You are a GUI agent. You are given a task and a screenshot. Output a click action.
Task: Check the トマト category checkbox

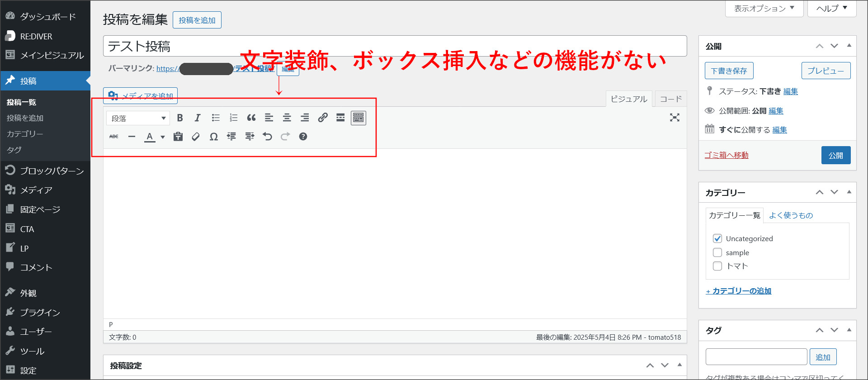coord(717,266)
